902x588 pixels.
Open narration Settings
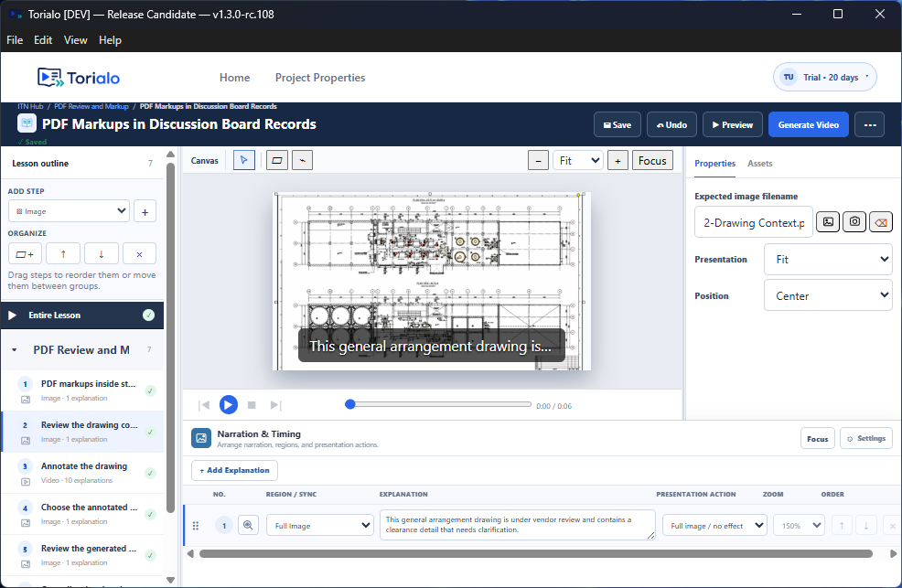click(x=865, y=439)
